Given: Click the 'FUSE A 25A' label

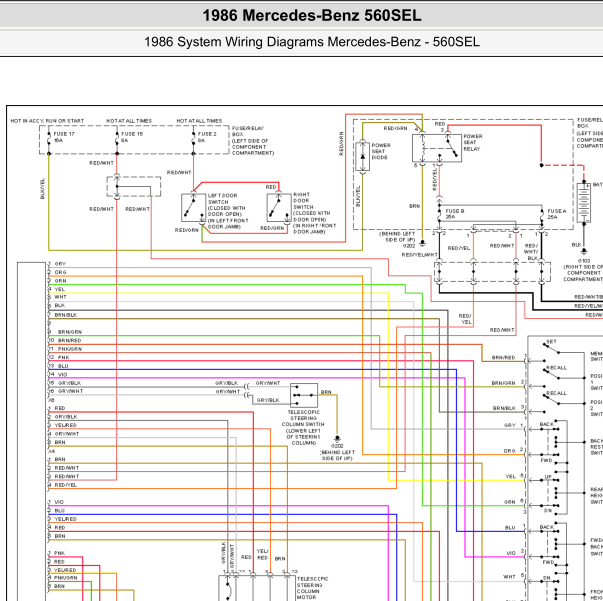Looking at the screenshot, I should 557,214.
